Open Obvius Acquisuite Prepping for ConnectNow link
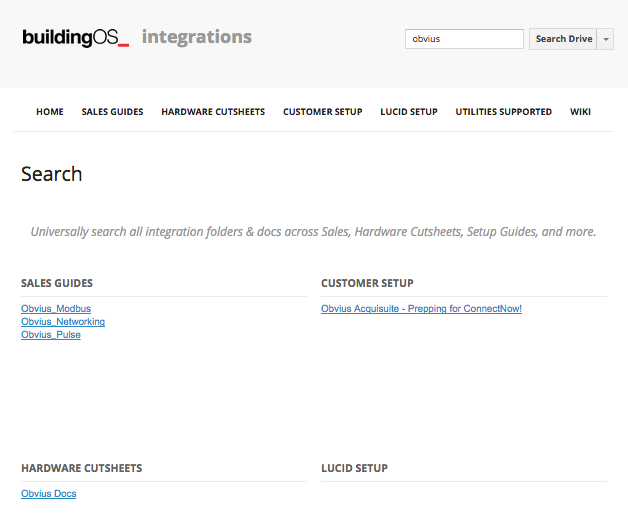The image size is (628, 520). (x=421, y=308)
